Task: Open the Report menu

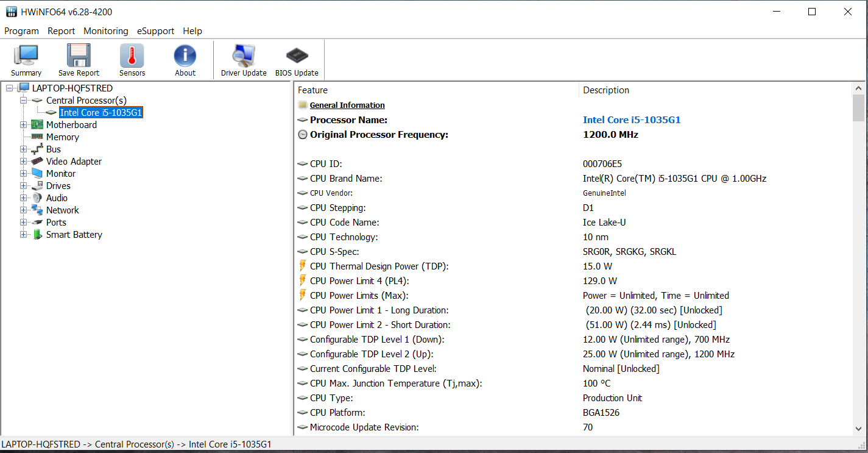Action: tap(61, 31)
